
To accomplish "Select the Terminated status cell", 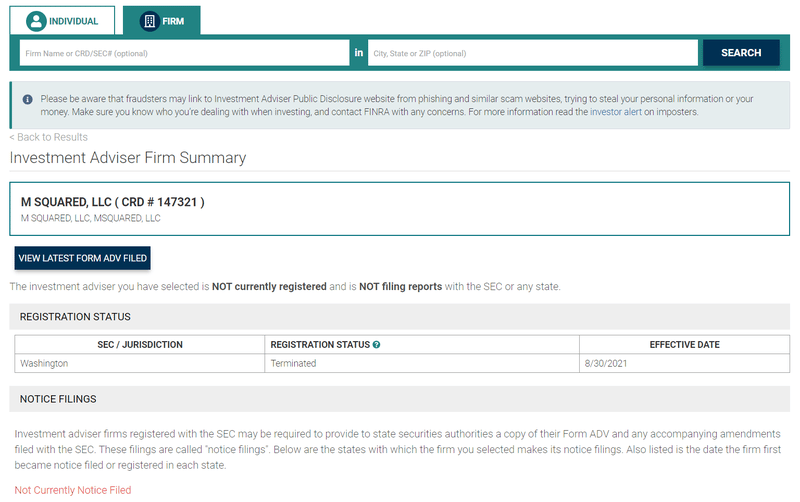I will coord(422,363).
